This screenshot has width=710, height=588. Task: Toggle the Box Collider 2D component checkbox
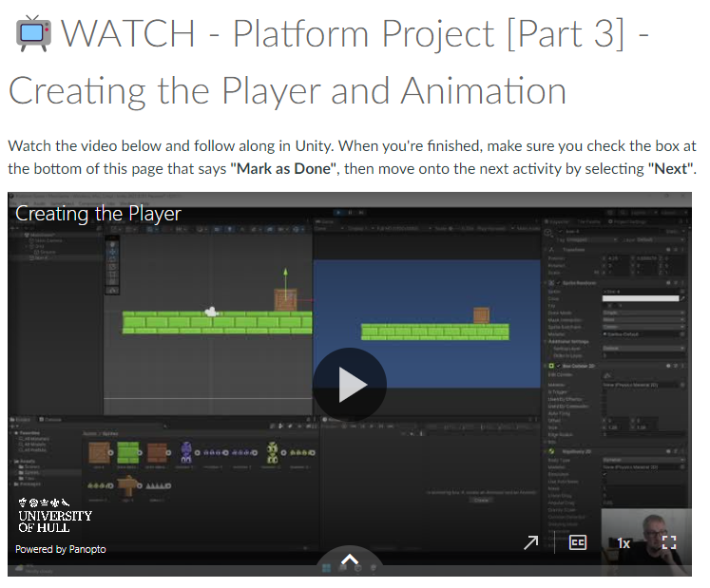click(x=560, y=365)
